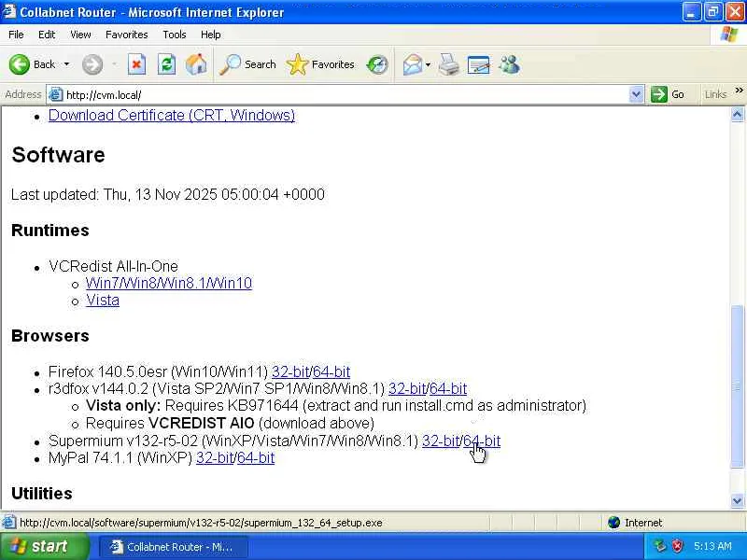Viewport: 747px width, 560px height.
Task: Open the History toolbar icon
Action: 377,64
